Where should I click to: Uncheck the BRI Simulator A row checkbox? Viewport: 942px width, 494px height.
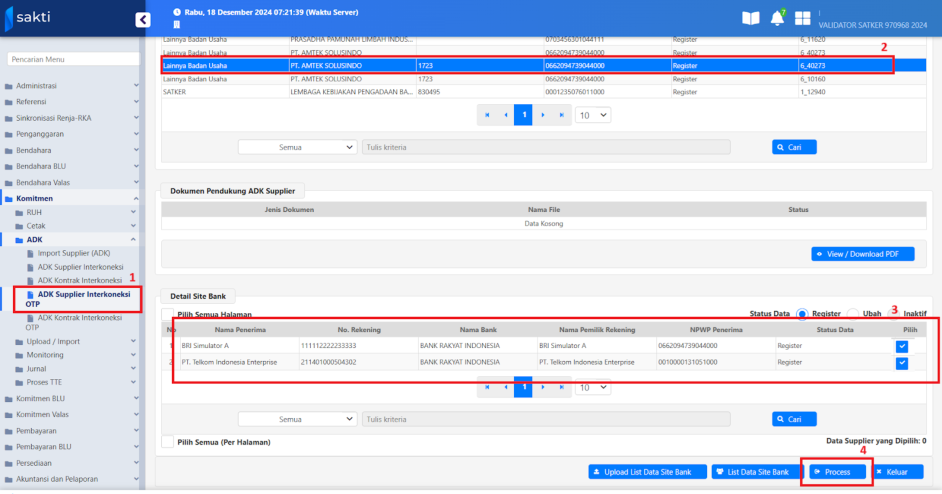point(902,345)
